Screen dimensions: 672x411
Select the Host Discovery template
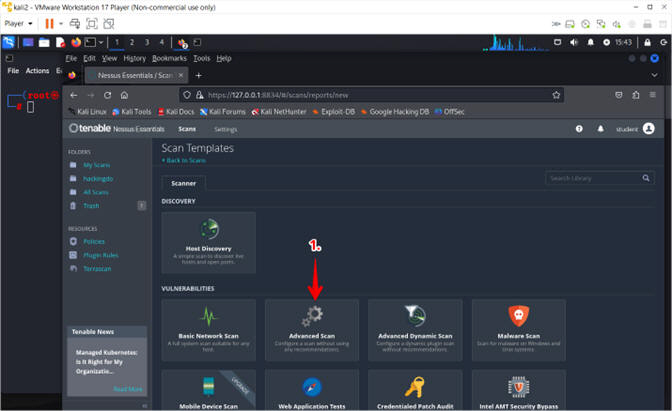[x=209, y=243]
